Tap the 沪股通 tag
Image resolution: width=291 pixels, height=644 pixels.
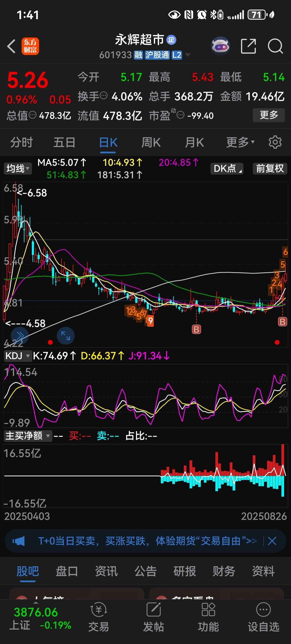(157, 55)
